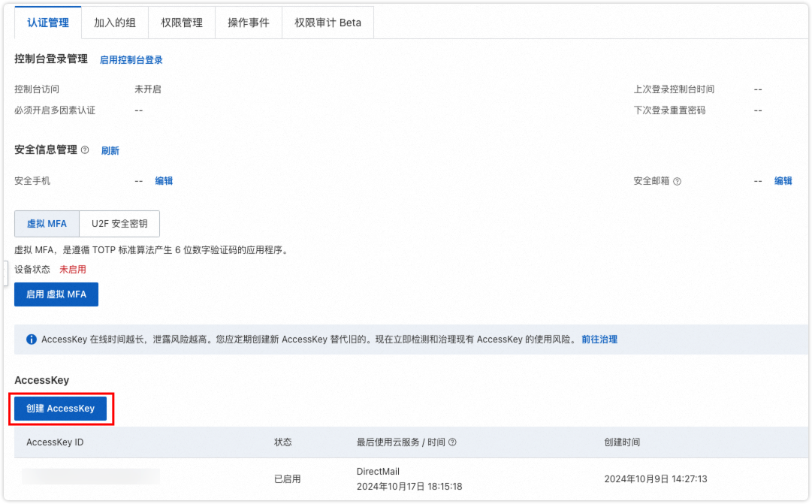Screen dimensions: 812x504
Task: Edit the 安全邮箱 entry
Action: click(x=783, y=181)
